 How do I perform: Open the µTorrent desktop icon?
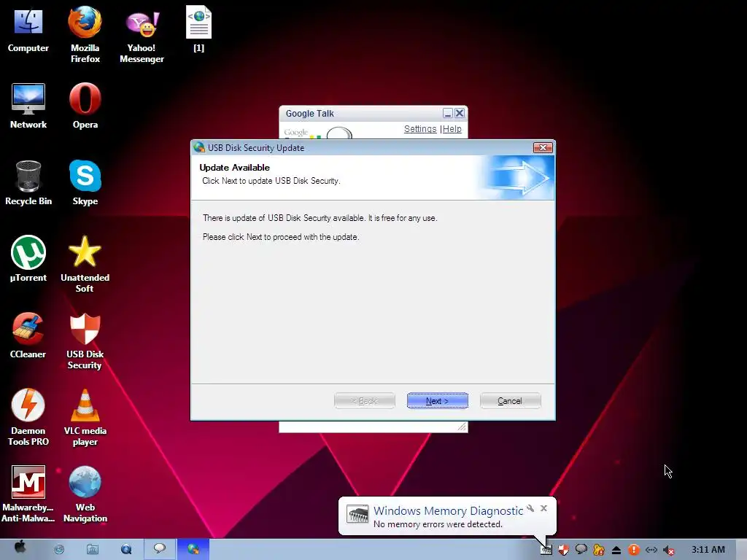(28, 259)
